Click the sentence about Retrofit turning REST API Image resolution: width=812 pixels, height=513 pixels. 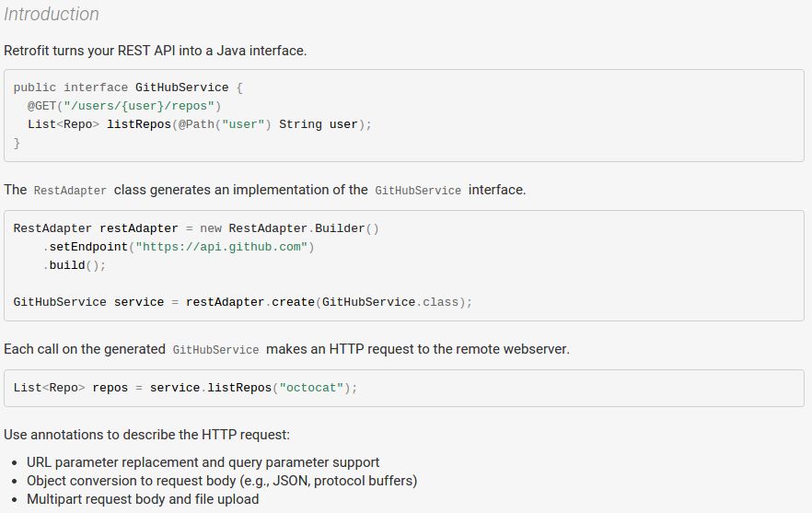(156, 51)
